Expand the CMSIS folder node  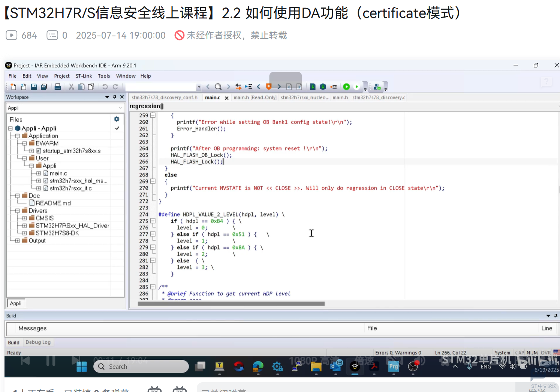coord(24,218)
